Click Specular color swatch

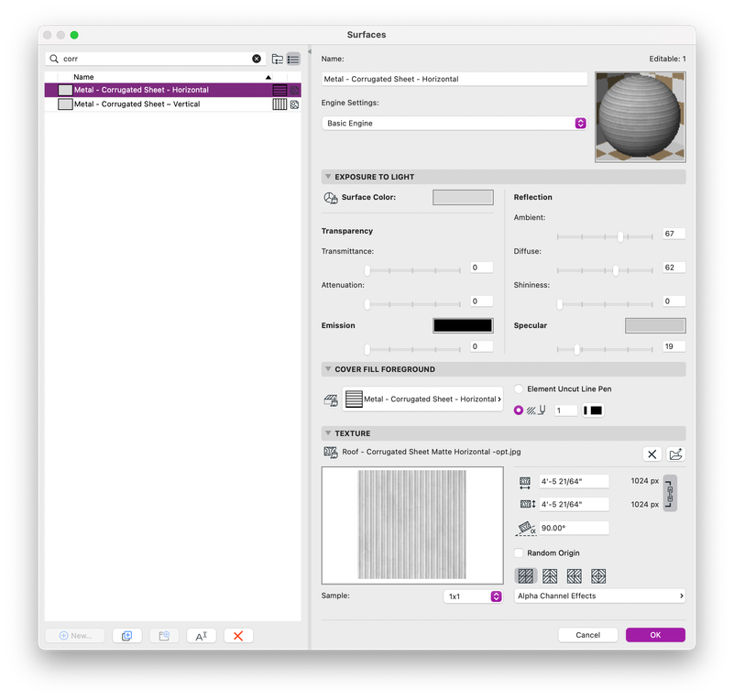655,325
